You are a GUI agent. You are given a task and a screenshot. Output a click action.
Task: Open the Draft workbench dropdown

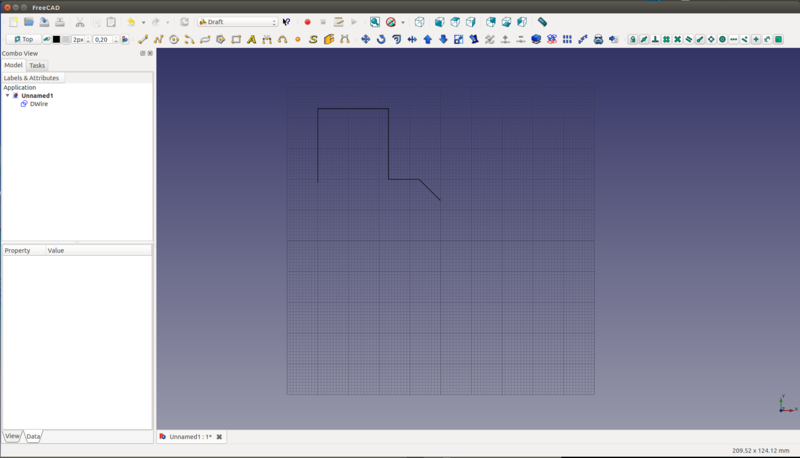pos(238,21)
